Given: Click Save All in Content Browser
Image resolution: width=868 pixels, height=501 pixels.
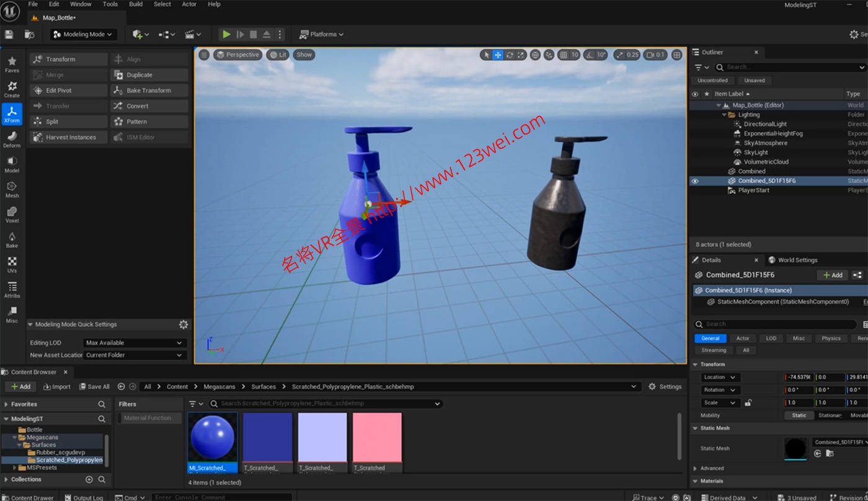Looking at the screenshot, I should (x=94, y=387).
